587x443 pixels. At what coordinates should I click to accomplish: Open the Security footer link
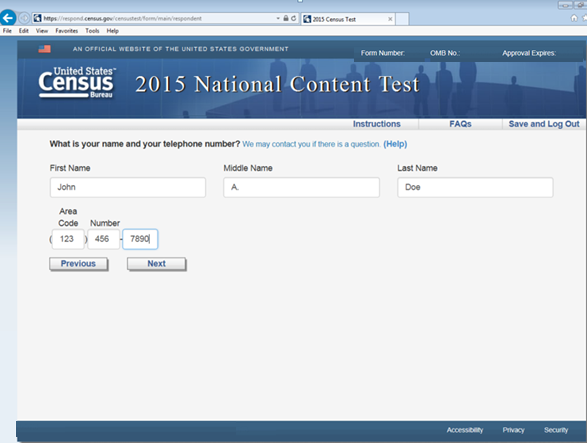tap(556, 430)
